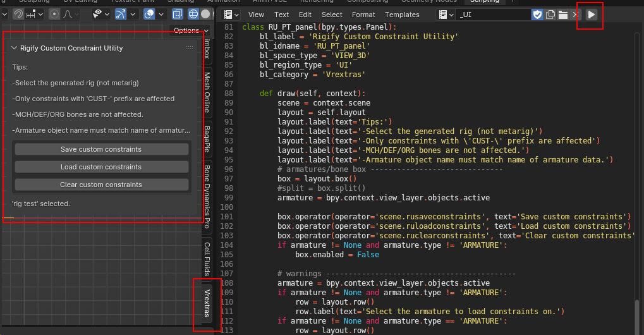
Task: Click bl_space_type = 'VIEW_3D' code line
Action: coord(315,56)
